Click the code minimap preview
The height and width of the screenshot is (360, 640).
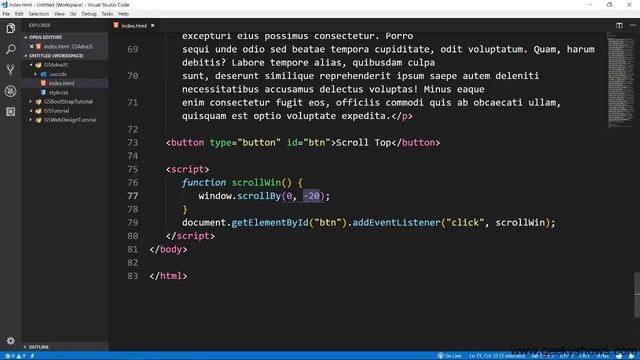[620, 82]
